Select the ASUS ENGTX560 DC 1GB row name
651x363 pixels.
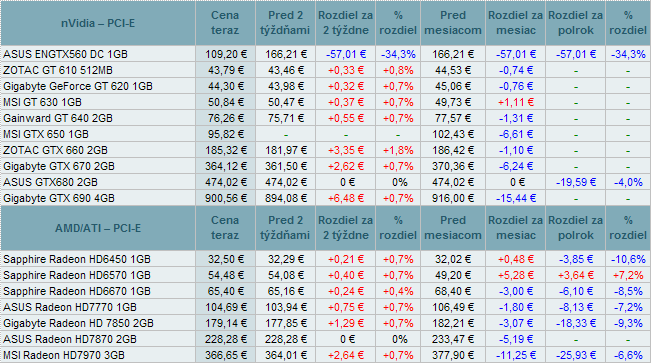(x=66, y=54)
